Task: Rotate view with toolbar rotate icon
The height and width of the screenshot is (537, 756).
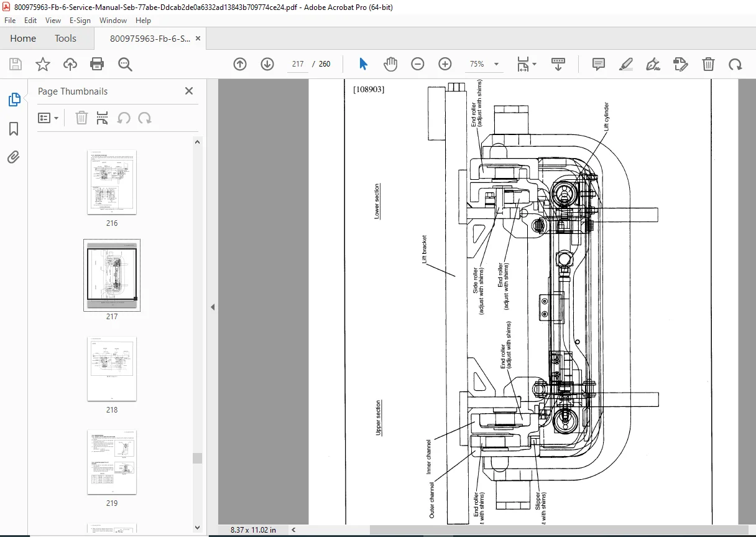Action: (735, 64)
